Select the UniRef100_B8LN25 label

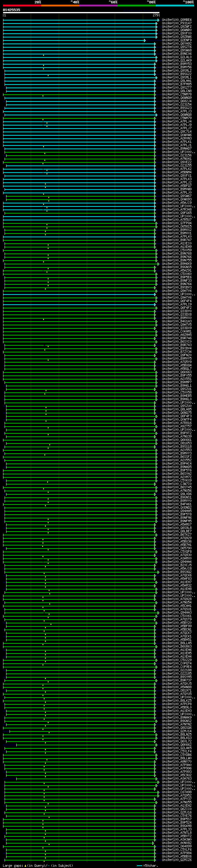(177, 735)
